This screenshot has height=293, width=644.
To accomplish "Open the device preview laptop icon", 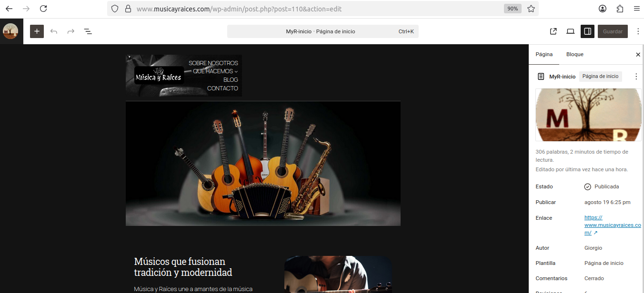I will (570, 31).
